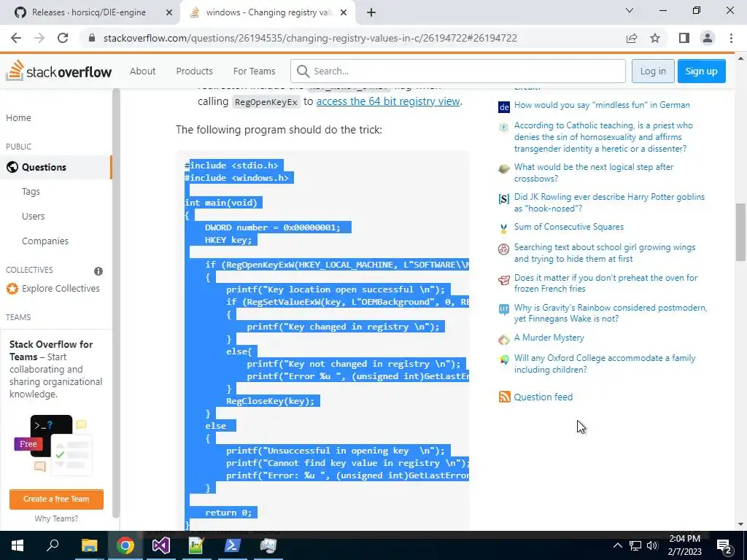747x560 pixels.
Task: Open the JK Rowling Harry Potter goblins link
Action: 609,203
